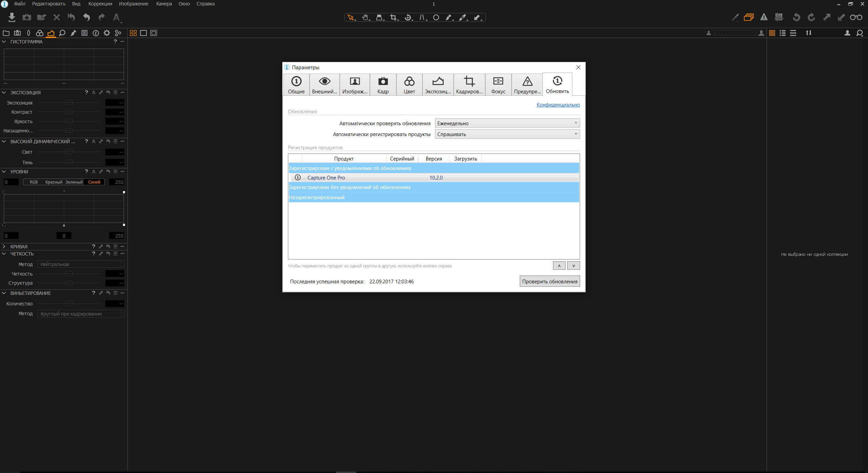Select the Красный levels channel
This screenshot has width=868, height=473.
(54, 182)
